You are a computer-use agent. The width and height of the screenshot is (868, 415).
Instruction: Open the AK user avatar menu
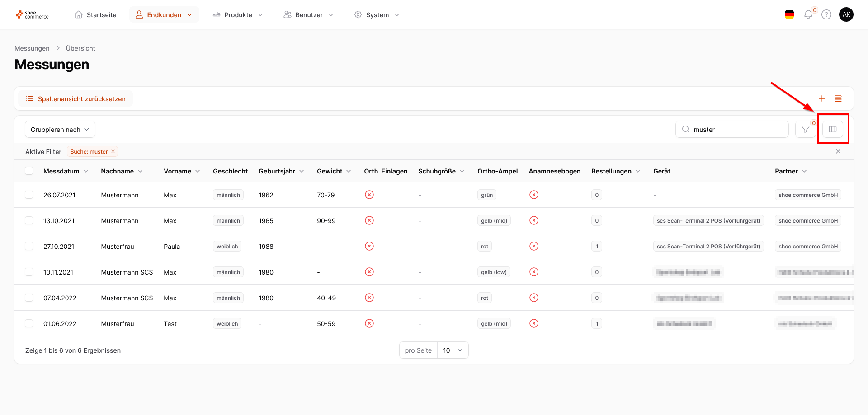846,15
